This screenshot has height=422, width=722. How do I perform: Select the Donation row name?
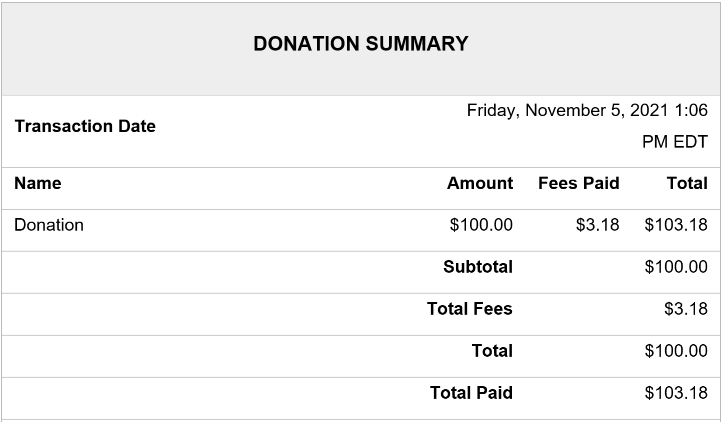49,225
